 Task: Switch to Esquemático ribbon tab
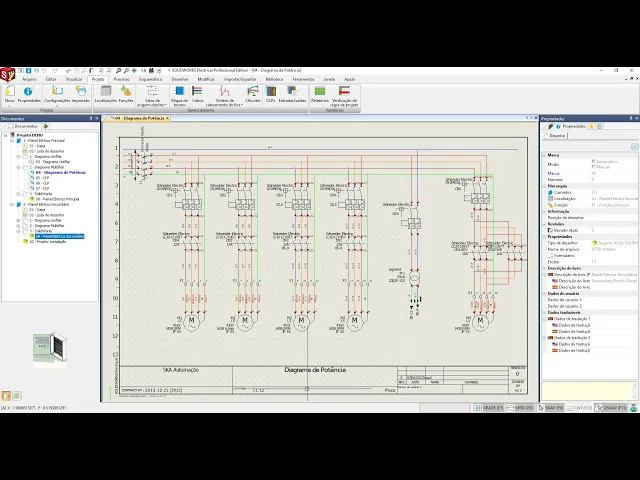coord(151,79)
